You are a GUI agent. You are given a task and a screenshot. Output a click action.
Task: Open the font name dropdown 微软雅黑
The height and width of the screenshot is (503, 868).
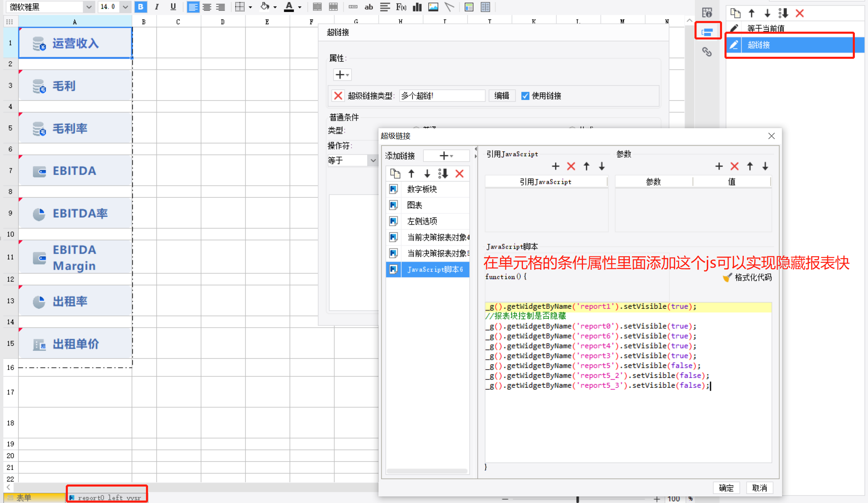[88, 7]
